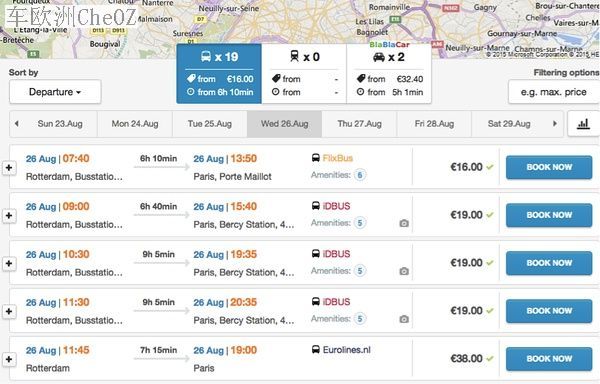Open FlixBus amenities badge showing 6
This screenshot has width=600, height=384.
tap(360, 175)
